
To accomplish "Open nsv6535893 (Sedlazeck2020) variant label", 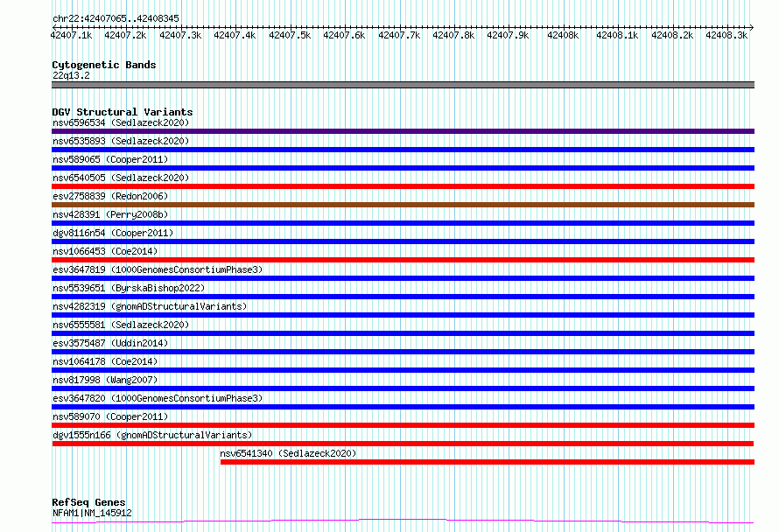I will (x=121, y=141).
